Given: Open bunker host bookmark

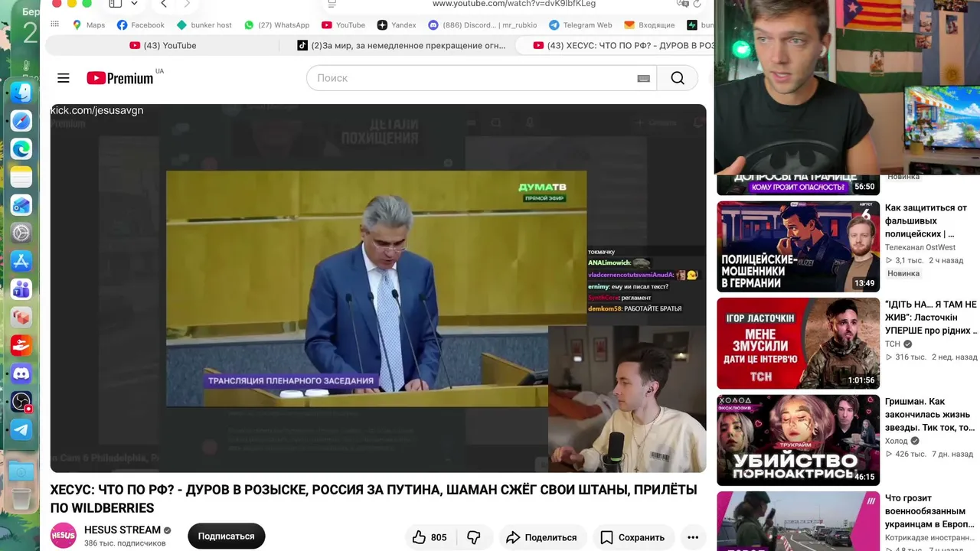Looking at the screenshot, I should [x=204, y=25].
